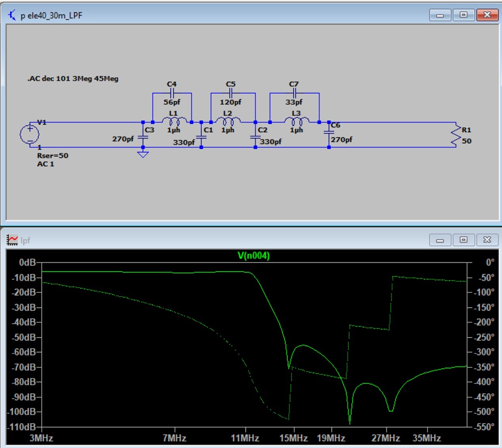Select the L2 inductor coil

tap(228, 121)
